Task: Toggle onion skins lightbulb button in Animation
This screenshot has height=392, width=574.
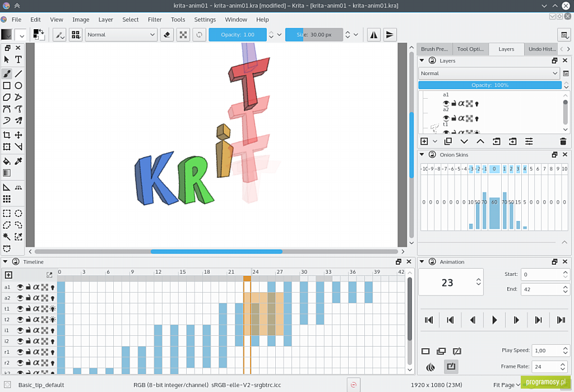Action: 430,367
